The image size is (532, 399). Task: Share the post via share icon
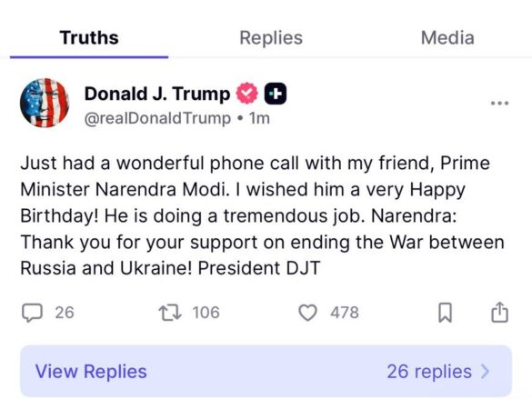click(x=500, y=312)
